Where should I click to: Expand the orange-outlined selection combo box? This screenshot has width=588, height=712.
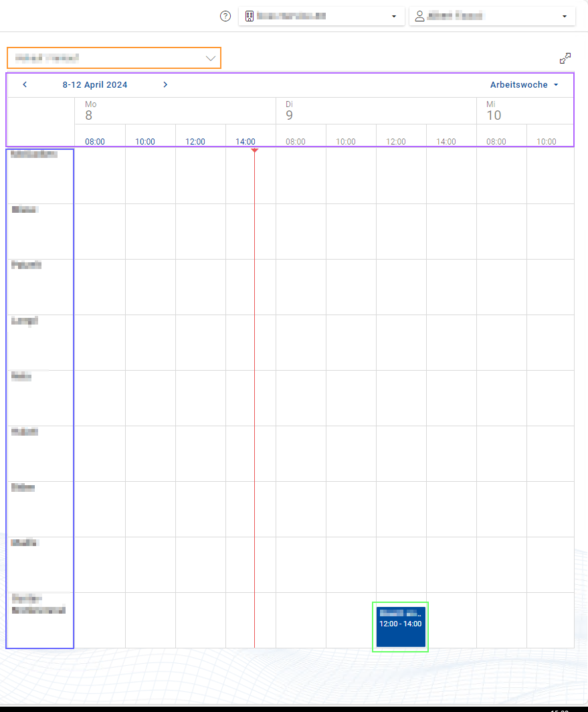tap(211, 58)
